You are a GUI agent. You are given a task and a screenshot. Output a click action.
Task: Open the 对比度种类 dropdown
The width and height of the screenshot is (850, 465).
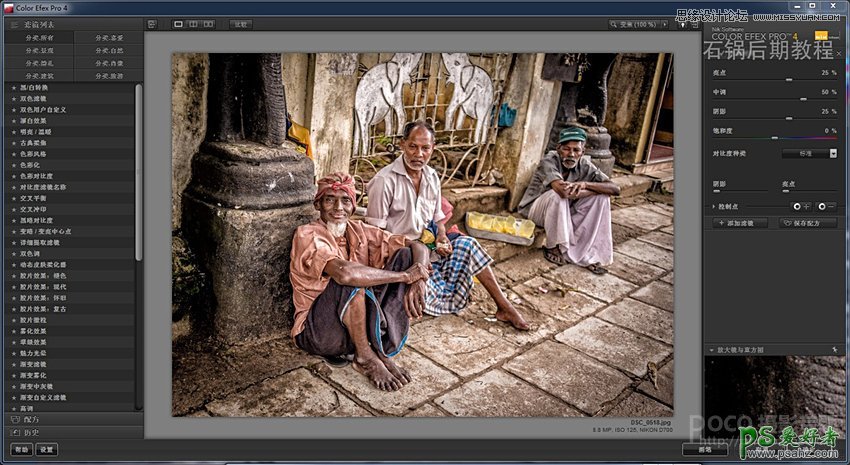pyautogui.click(x=833, y=153)
